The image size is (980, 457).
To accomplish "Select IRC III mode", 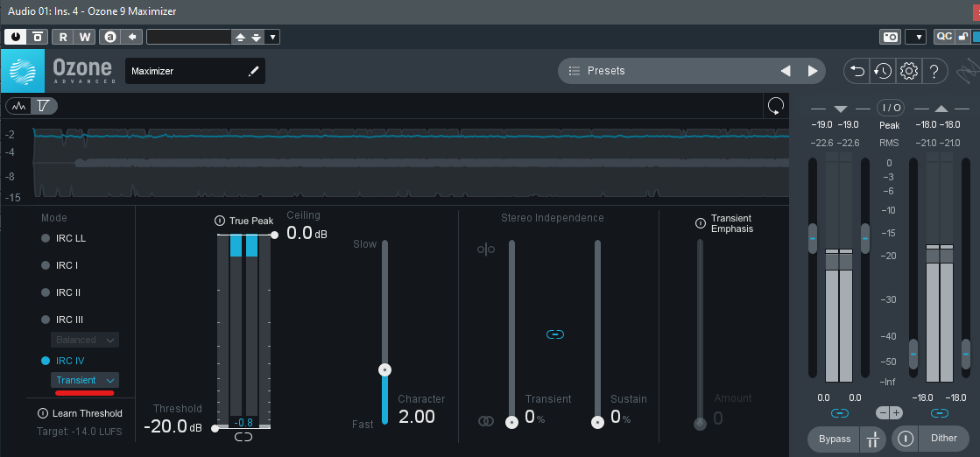I will coord(62,320).
